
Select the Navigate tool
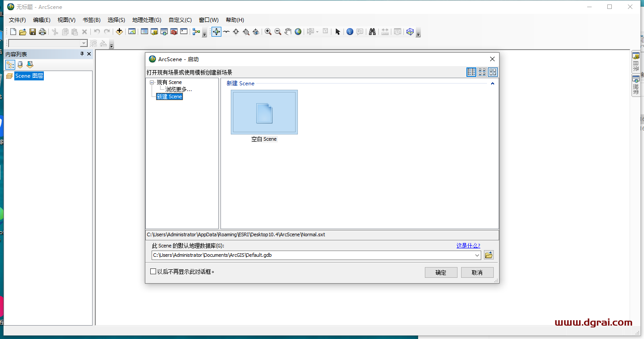tap(216, 32)
